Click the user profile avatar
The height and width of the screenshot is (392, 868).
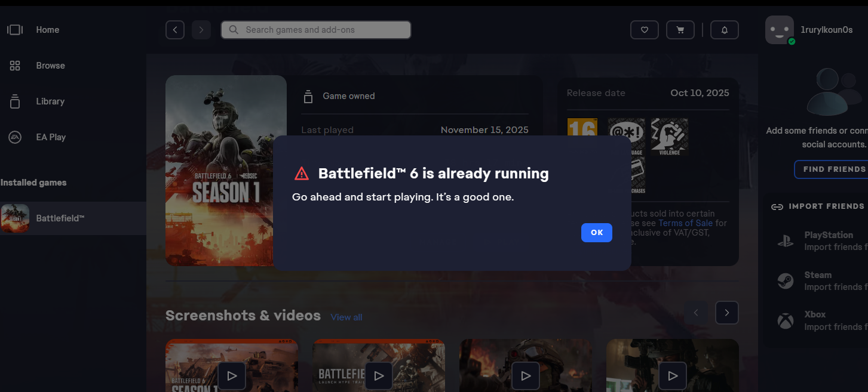(780, 30)
